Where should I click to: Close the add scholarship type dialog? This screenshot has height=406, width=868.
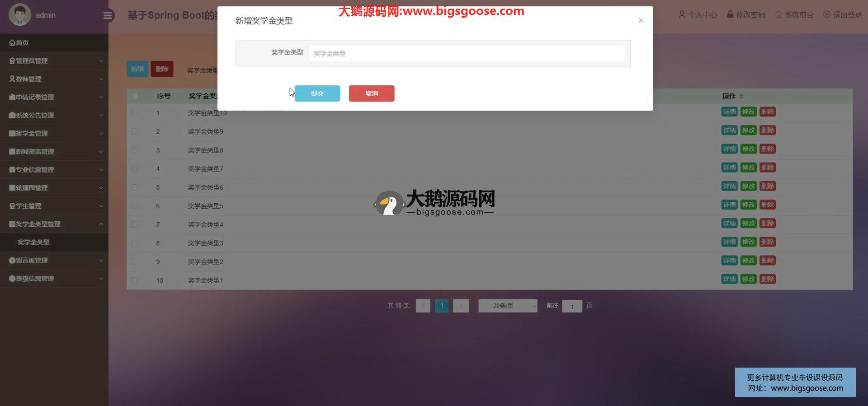click(641, 20)
